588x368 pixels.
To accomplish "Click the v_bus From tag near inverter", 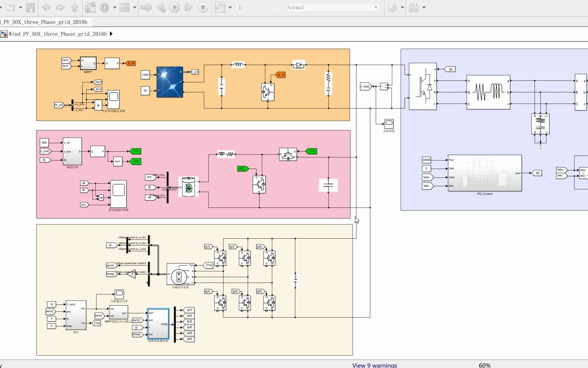I will click(365, 86).
